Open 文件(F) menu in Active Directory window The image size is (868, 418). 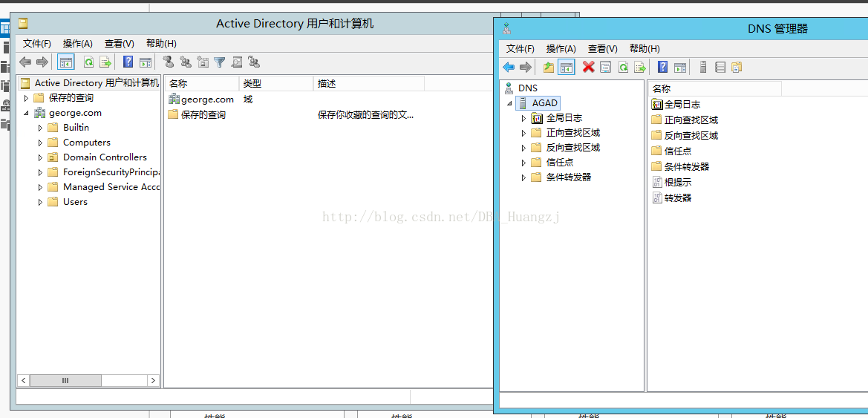(37, 44)
